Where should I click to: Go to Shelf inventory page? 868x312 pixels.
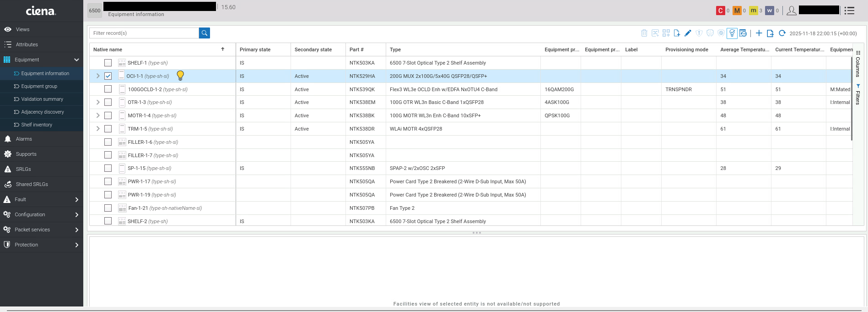coord(42,125)
